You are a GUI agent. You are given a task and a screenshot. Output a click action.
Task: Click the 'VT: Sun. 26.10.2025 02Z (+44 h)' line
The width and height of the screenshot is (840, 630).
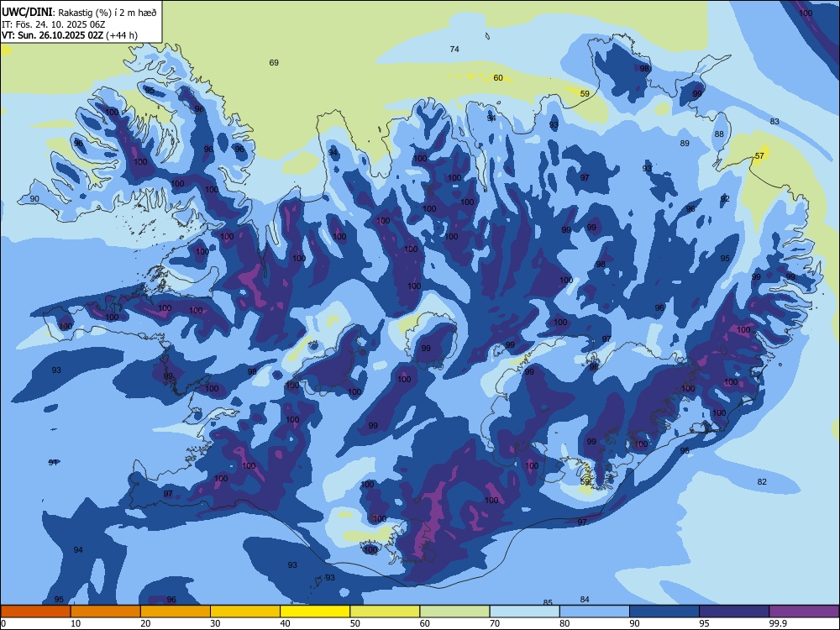click(x=70, y=35)
